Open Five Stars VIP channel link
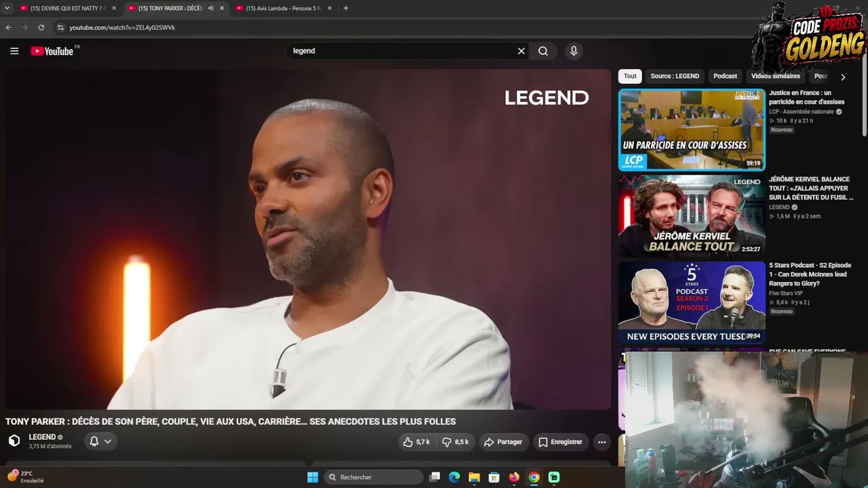This screenshot has width=868, height=488. [x=786, y=293]
